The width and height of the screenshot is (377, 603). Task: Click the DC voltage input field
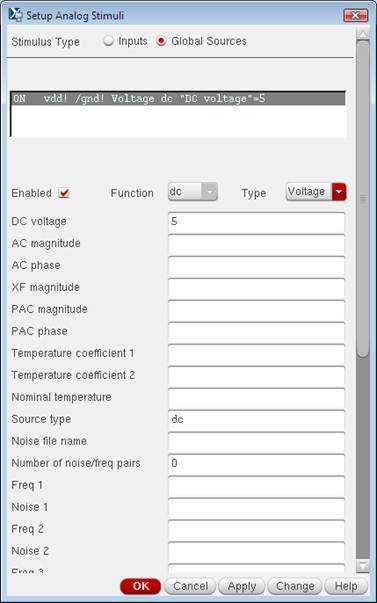(256, 222)
